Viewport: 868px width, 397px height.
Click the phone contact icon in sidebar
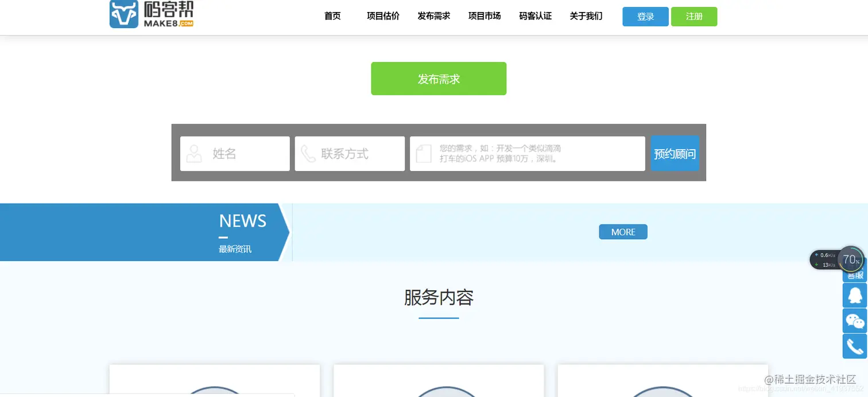[x=855, y=347]
